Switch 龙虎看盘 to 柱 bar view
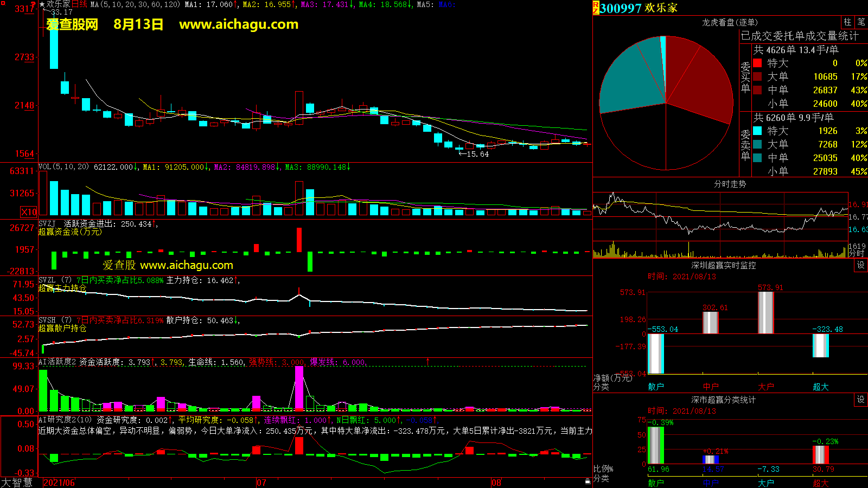This screenshot has width=868, height=488. [847, 22]
